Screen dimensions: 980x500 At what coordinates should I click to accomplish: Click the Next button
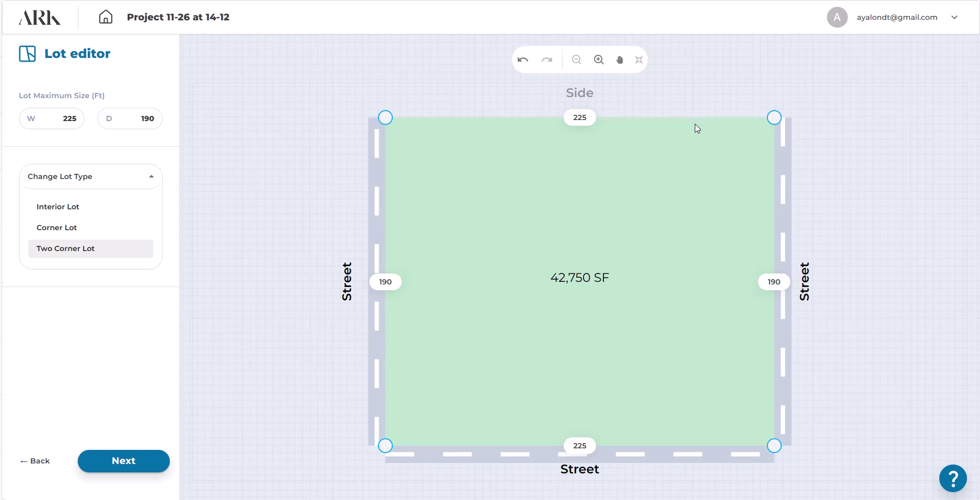click(x=124, y=461)
